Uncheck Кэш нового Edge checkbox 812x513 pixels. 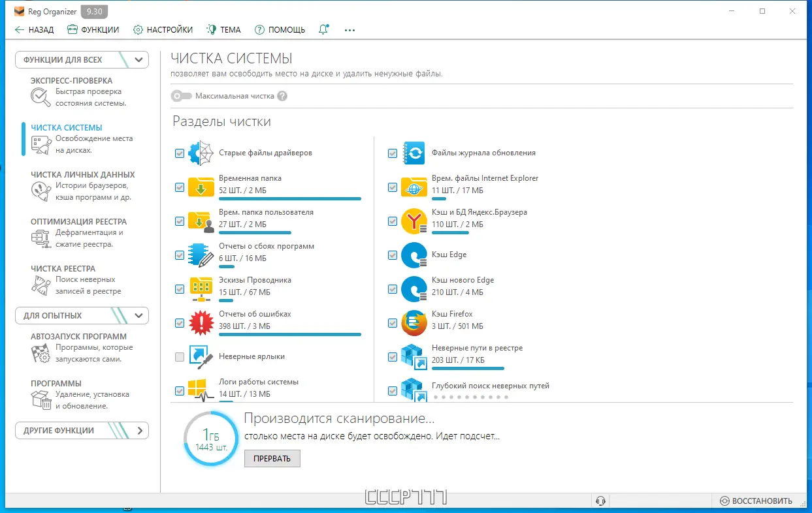pos(393,289)
